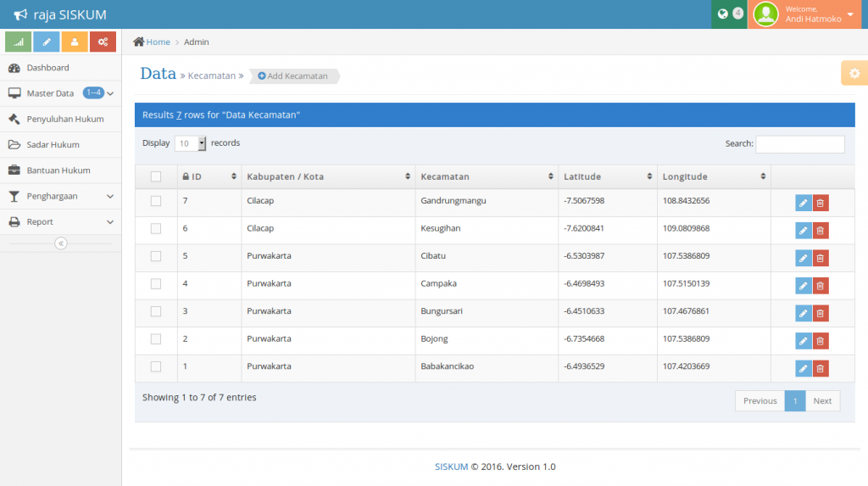Click the green signal bars shortcut button
This screenshot has height=486, width=868.
click(x=18, y=42)
